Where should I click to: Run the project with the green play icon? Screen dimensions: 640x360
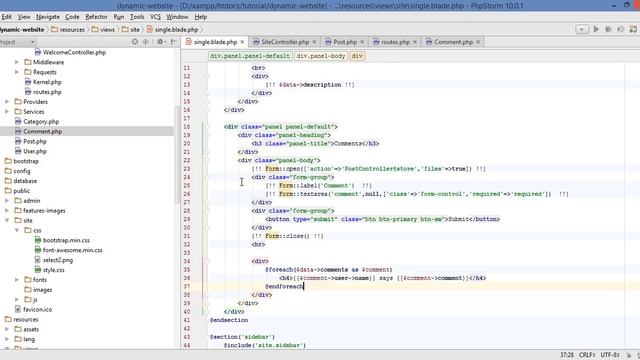pyautogui.click(x=596, y=29)
